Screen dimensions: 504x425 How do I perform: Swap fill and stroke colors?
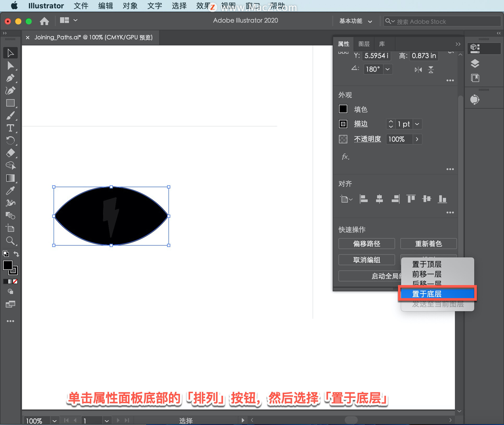coord(16,254)
